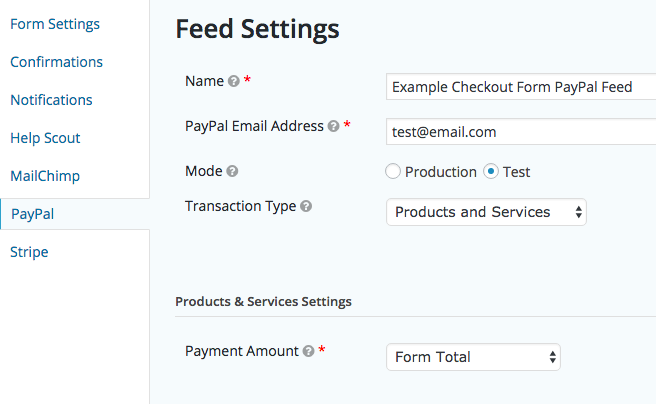This screenshot has width=656, height=404.
Task: Open the Notifications settings tab
Action: [x=51, y=100]
